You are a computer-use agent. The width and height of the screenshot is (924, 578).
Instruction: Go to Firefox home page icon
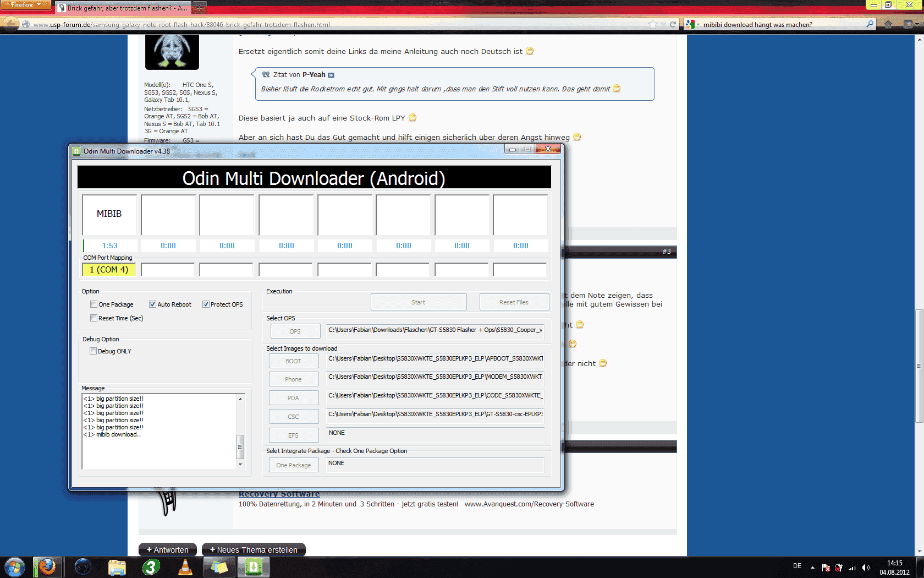888,24
